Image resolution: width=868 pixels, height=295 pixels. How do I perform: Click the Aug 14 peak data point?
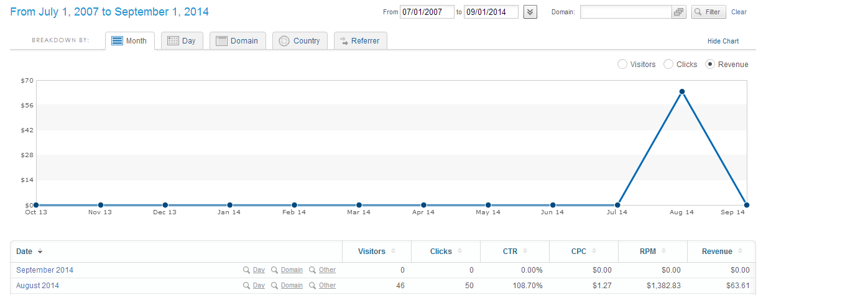682,91
